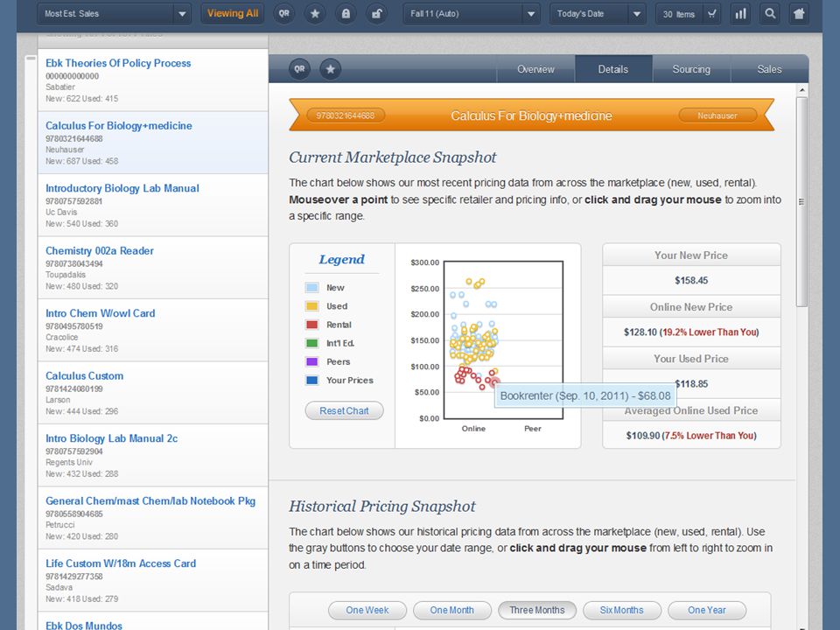Click the Used yellow legend swatch
840x630 pixels.
(311, 306)
